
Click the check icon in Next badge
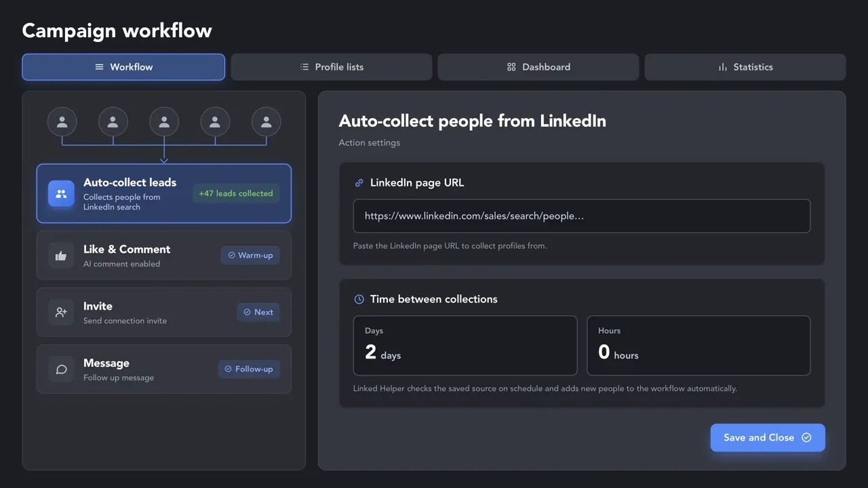pyautogui.click(x=247, y=312)
